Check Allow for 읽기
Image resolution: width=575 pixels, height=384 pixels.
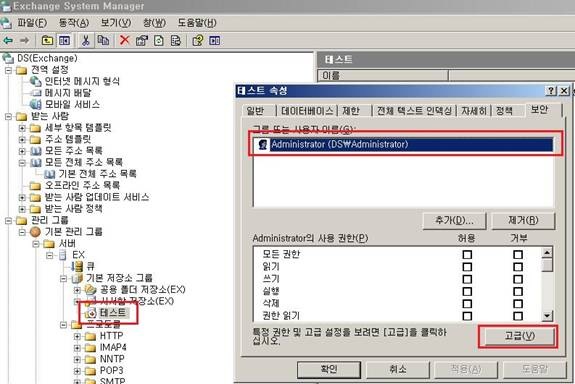[467, 267]
